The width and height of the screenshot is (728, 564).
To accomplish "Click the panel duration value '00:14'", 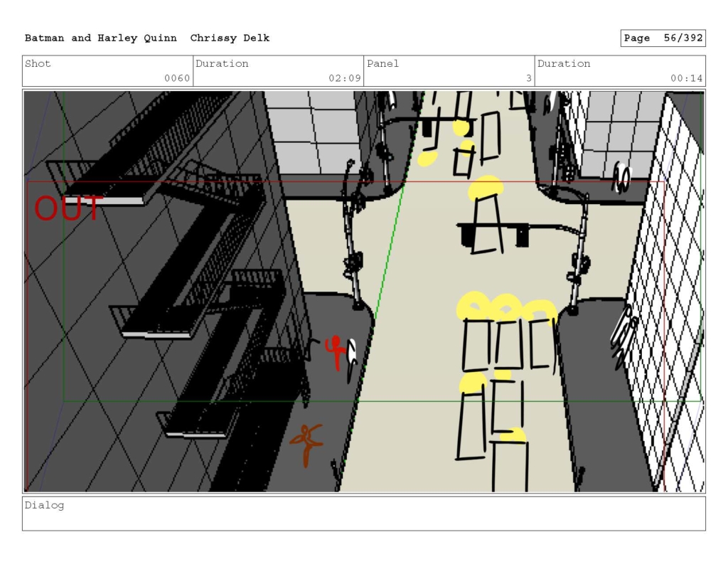I will click(x=686, y=78).
